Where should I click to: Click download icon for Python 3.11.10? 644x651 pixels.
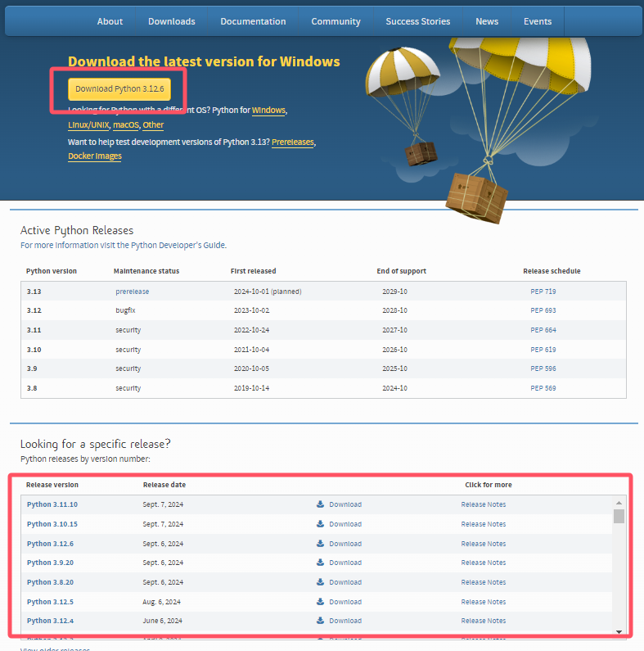[x=320, y=504]
